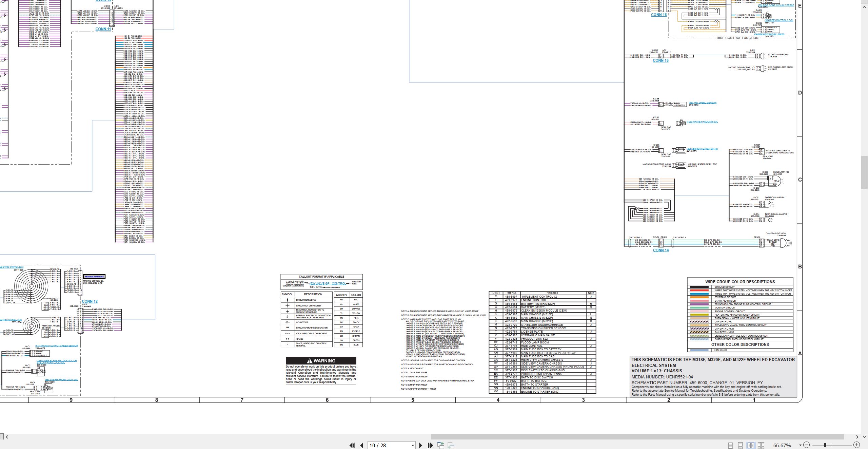Viewport: 868px width, 449px height.
Task: Click the 'CAMERA SIDE VIEW' component label
Action: pyautogui.click(x=776, y=233)
